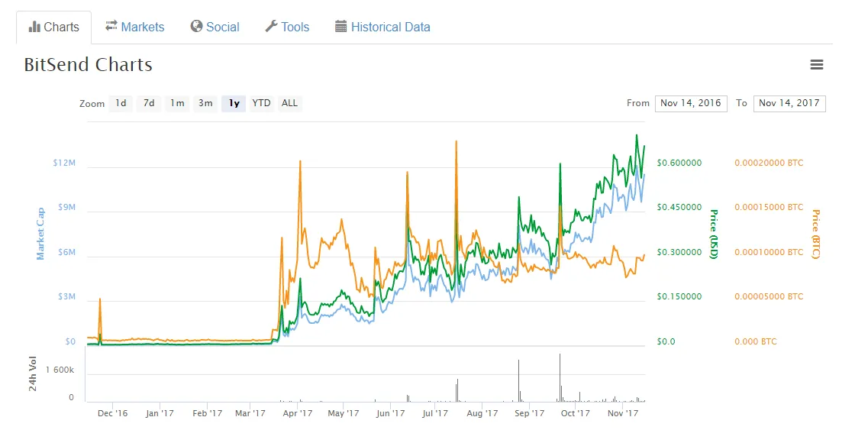Click the Dec '16 date label

(112, 413)
